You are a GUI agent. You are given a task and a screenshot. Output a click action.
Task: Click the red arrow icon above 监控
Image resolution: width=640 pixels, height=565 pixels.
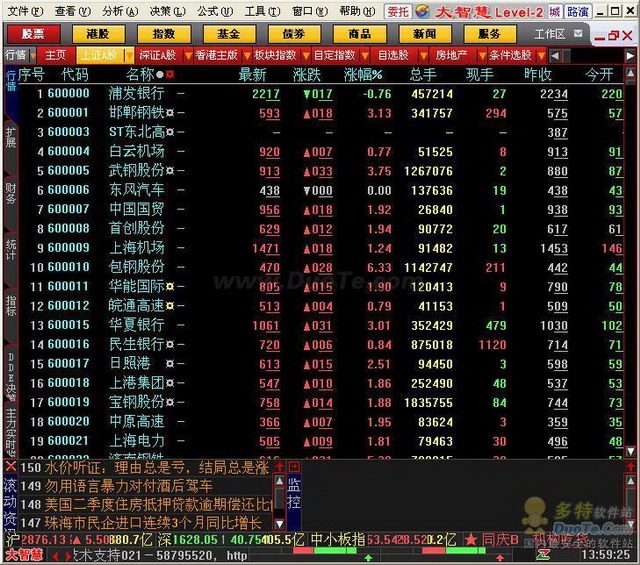tap(294, 467)
